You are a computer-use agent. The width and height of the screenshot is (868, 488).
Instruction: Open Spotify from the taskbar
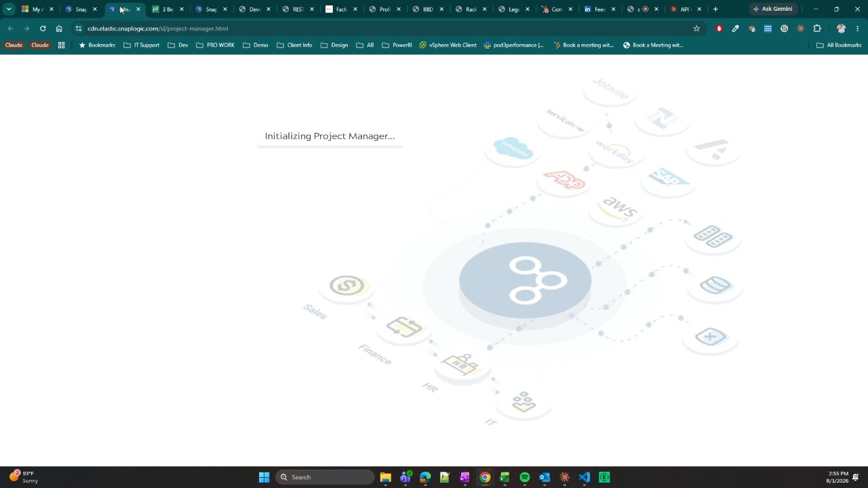pyautogui.click(x=524, y=477)
